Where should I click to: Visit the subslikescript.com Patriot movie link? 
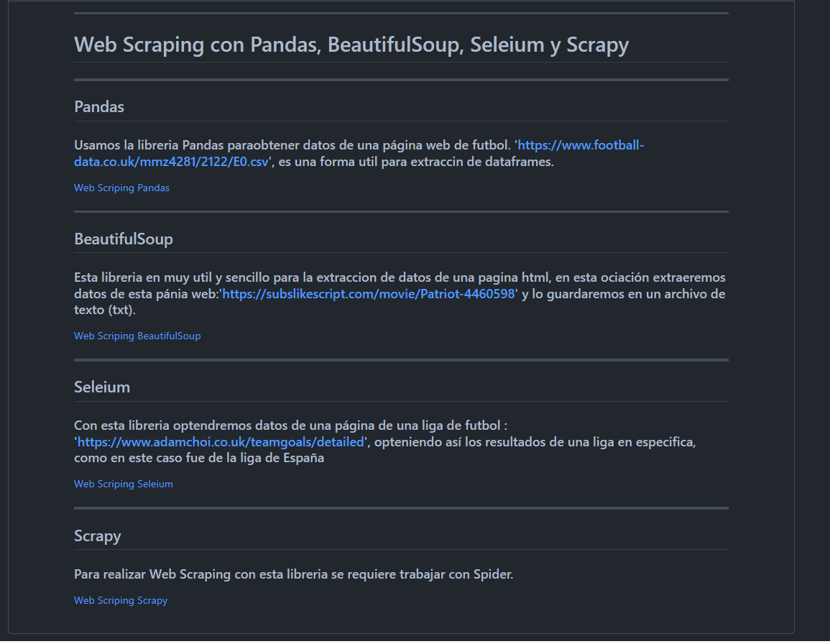click(369, 294)
